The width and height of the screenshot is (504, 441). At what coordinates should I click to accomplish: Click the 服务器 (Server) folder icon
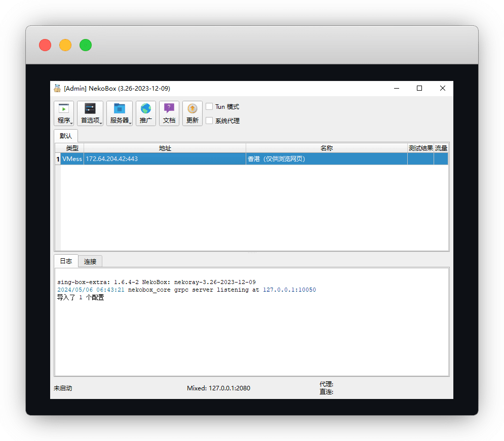[x=119, y=108]
